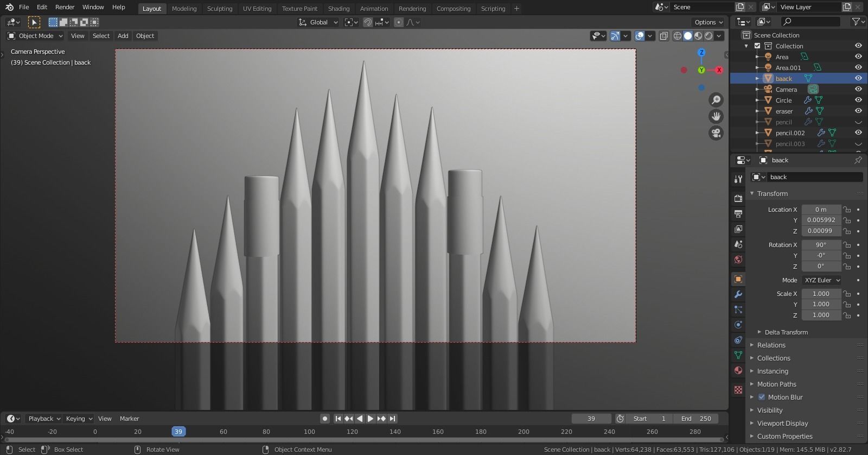Play the animation forward
The height and width of the screenshot is (455, 868).
[x=370, y=419]
